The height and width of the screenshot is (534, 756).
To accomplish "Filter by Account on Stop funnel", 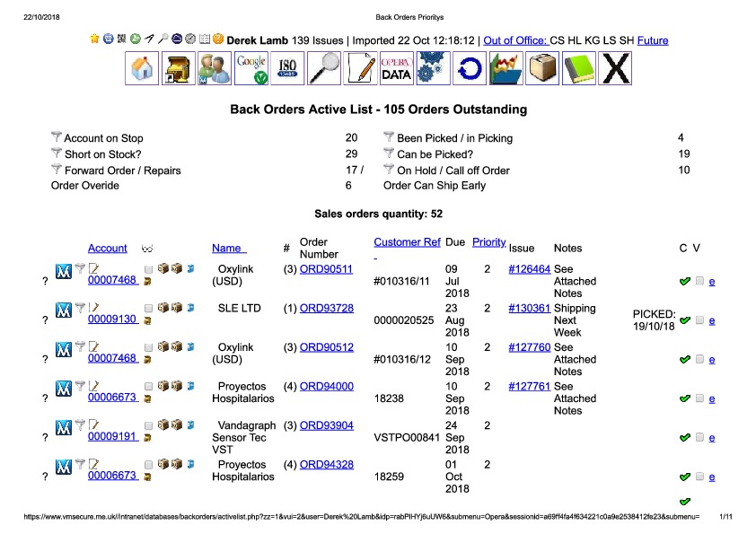I will (x=57, y=137).
